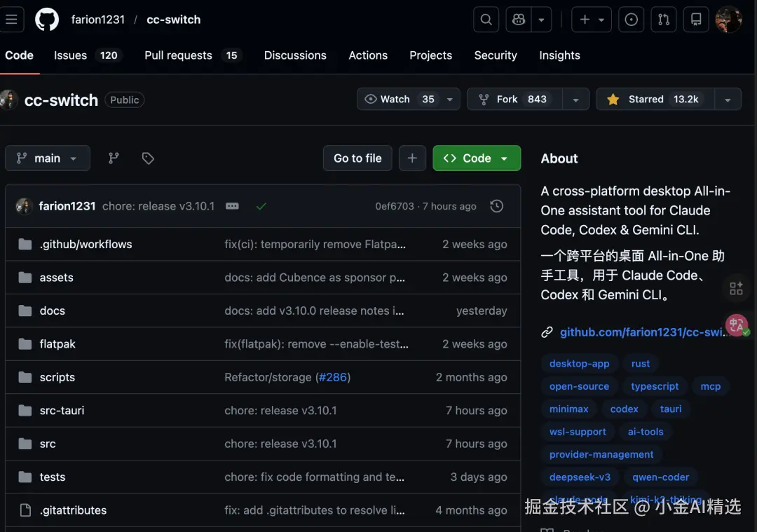Click cc-switch repository name in breadcrumb
Screen dimensions: 757x532
pyautogui.click(x=173, y=20)
